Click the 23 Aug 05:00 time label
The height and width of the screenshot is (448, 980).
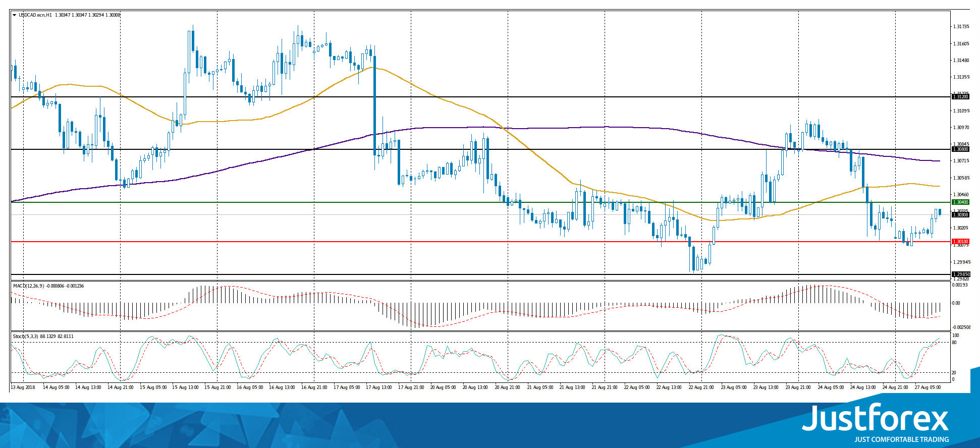pyautogui.click(x=734, y=387)
